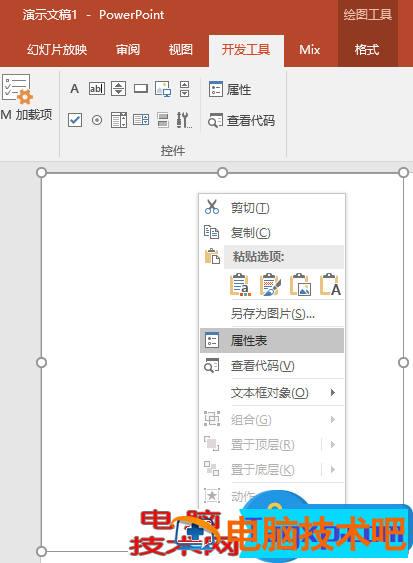Insert a Combo Box control

141,120
